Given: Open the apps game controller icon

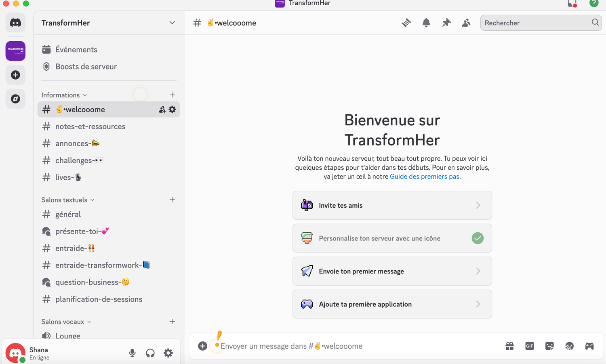Looking at the screenshot, I should (589, 346).
